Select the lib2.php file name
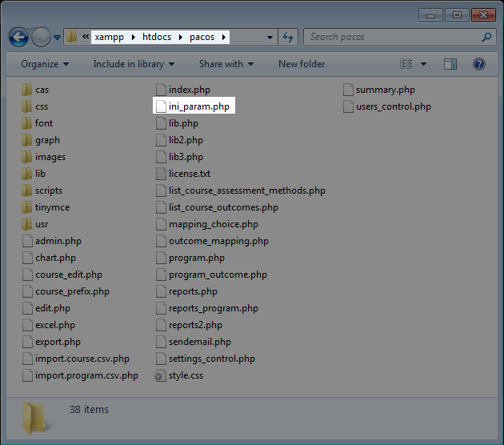Viewport: 504px width, 445px height. coord(186,140)
